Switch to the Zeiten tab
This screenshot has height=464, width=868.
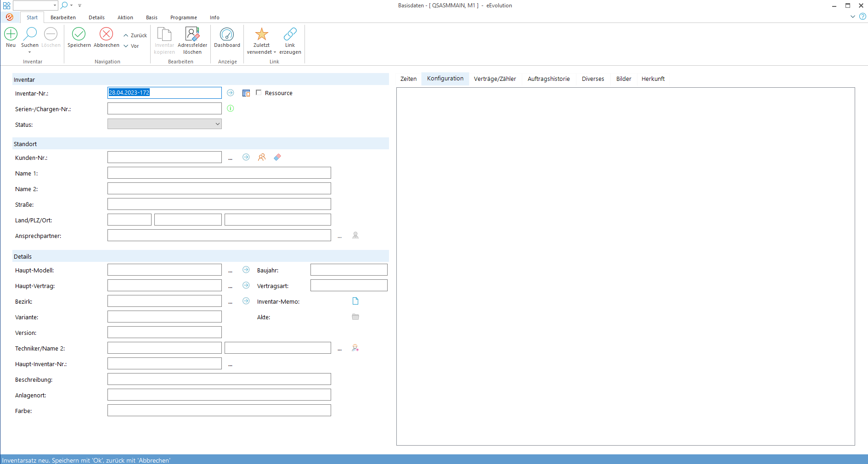[408, 79]
